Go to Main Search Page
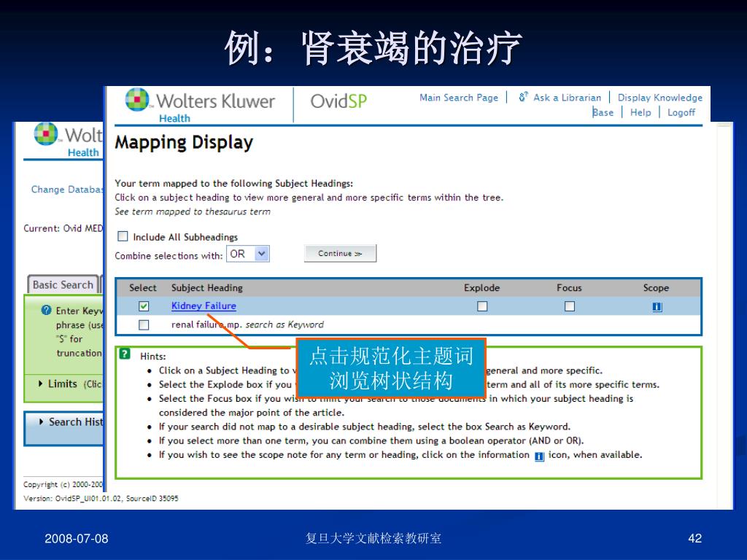The width and height of the screenshot is (747, 560). (459, 98)
